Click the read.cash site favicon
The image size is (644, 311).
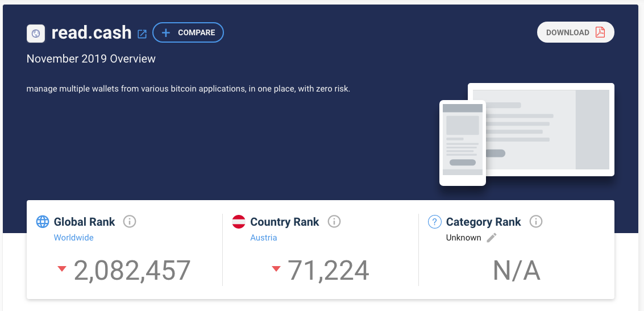36,34
